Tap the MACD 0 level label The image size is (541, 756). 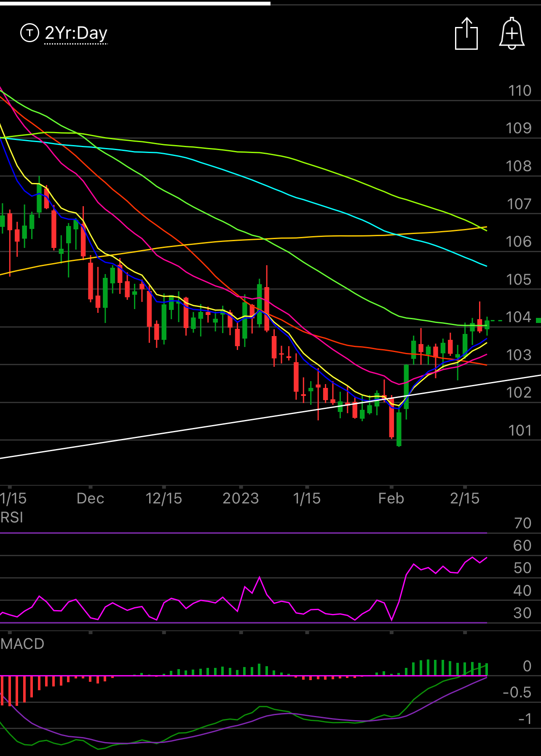coord(527,666)
